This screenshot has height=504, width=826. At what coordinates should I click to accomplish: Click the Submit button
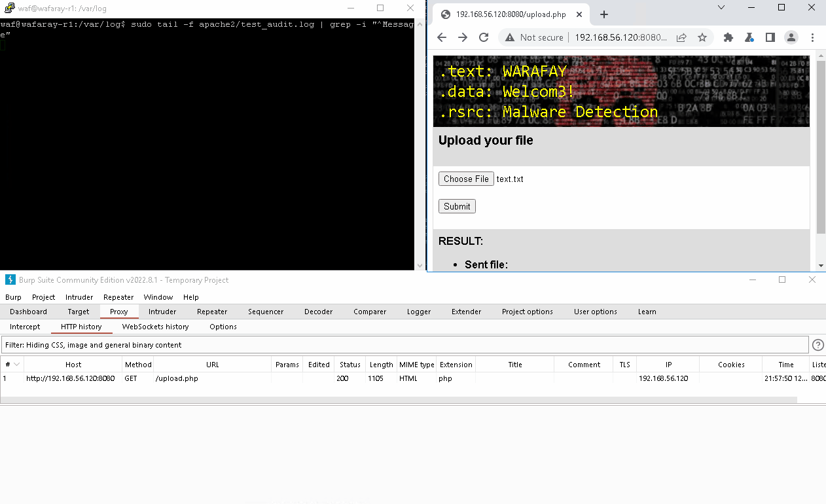point(457,206)
